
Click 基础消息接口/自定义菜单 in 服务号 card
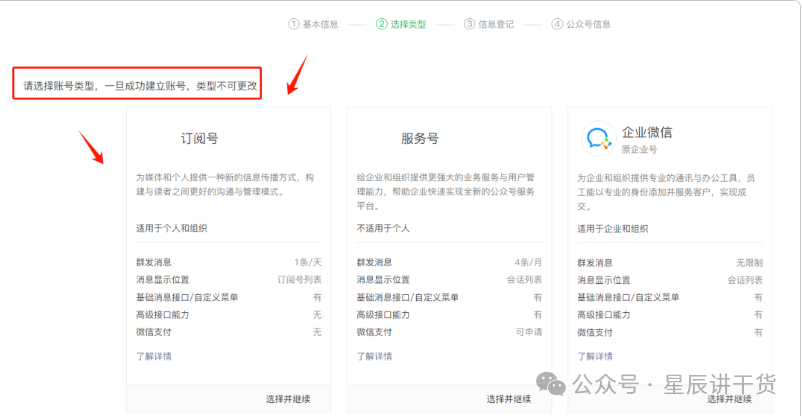coord(408,297)
